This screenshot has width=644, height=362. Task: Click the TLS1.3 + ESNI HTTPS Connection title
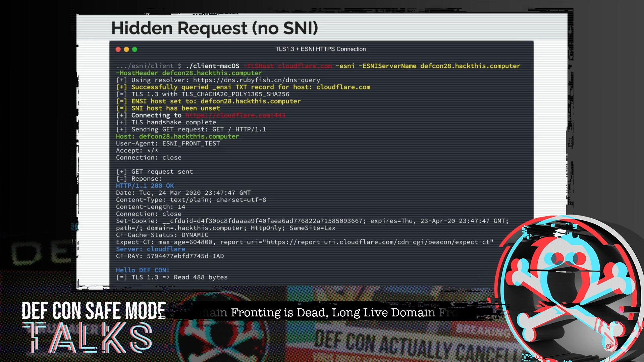pyautogui.click(x=320, y=49)
